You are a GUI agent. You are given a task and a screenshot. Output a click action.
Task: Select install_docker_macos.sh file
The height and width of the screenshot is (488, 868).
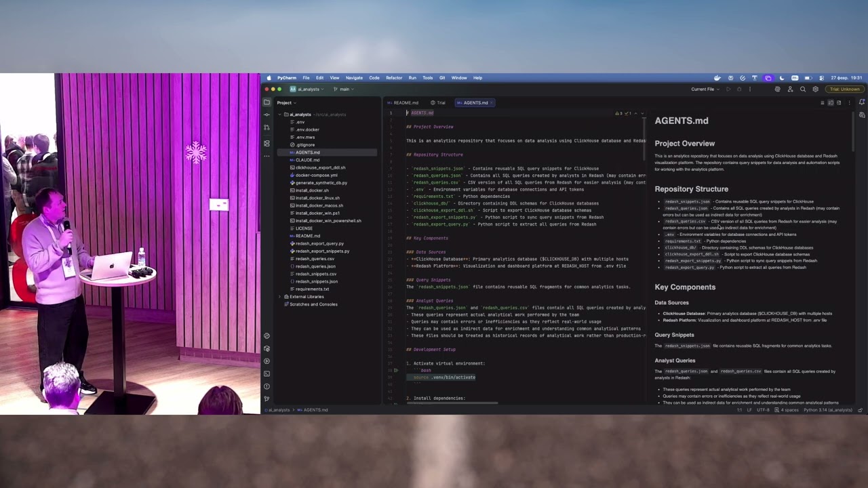coord(316,205)
